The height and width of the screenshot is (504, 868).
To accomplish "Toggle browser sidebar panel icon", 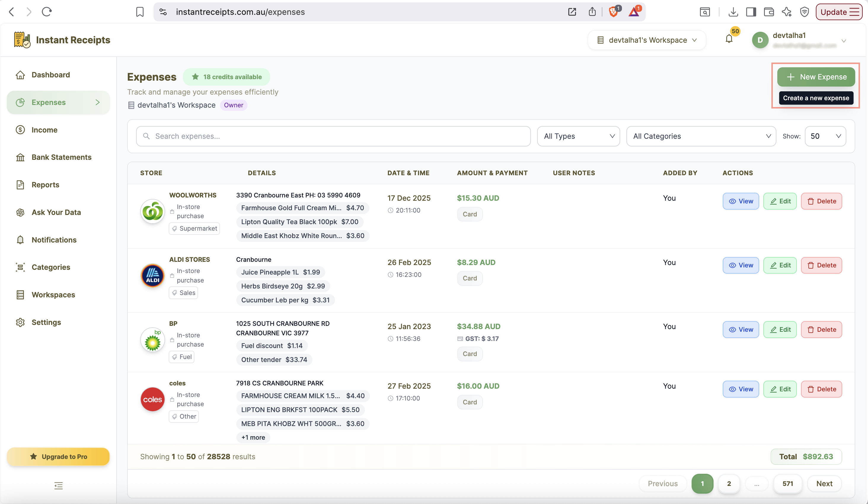I will [751, 12].
